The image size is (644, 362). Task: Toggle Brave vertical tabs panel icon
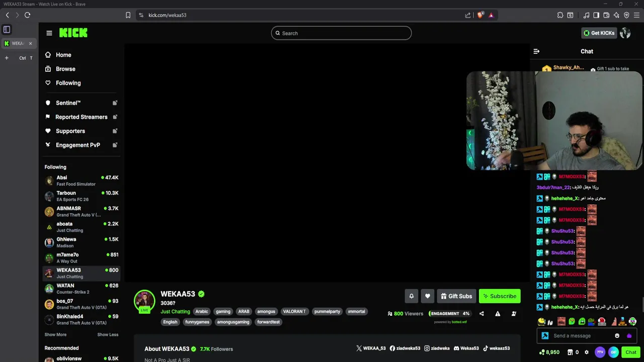point(7,30)
